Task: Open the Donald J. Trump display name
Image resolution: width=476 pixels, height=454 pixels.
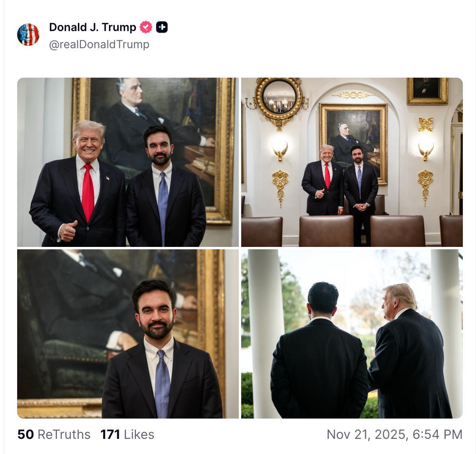Action: click(92, 27)
